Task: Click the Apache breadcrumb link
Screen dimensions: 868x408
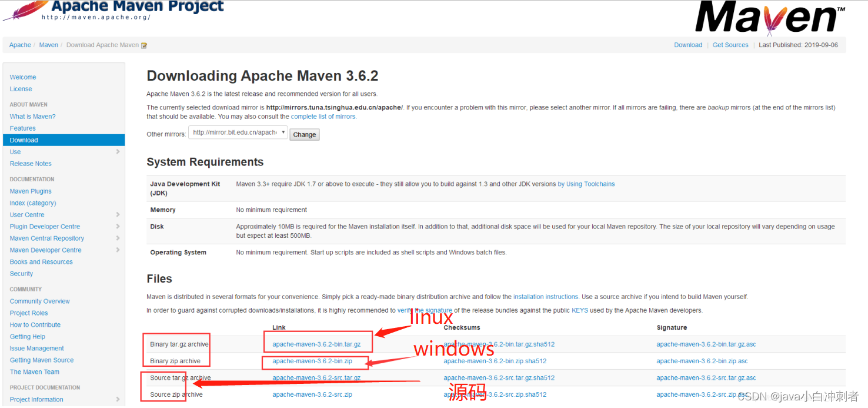Action: (x=20, y=45)
